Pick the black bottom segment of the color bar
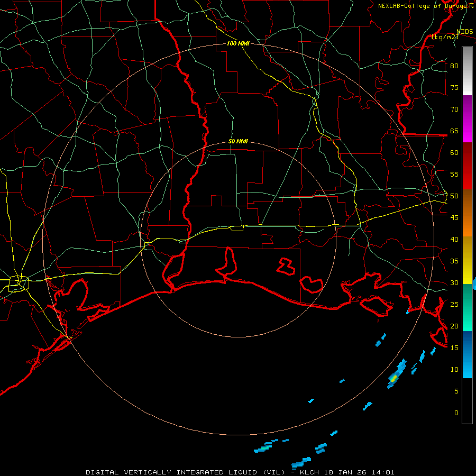This screenshot has height=476, width=476. (467, 401)
